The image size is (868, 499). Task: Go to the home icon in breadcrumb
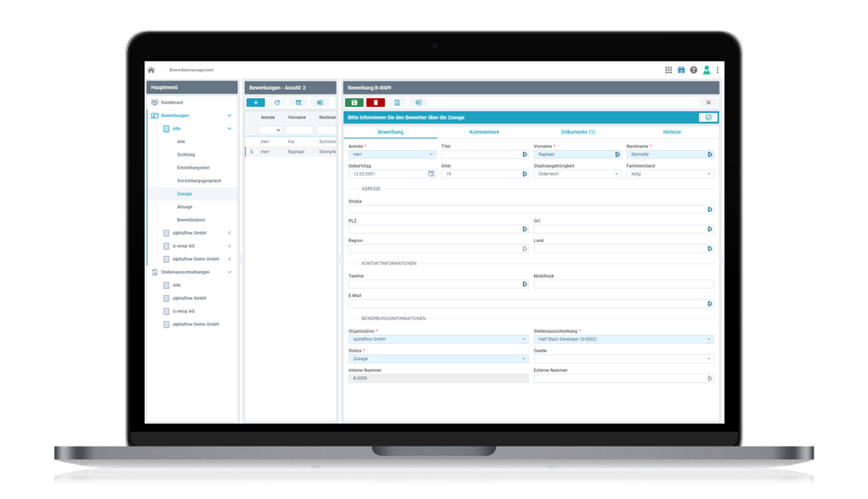(151, 70)
